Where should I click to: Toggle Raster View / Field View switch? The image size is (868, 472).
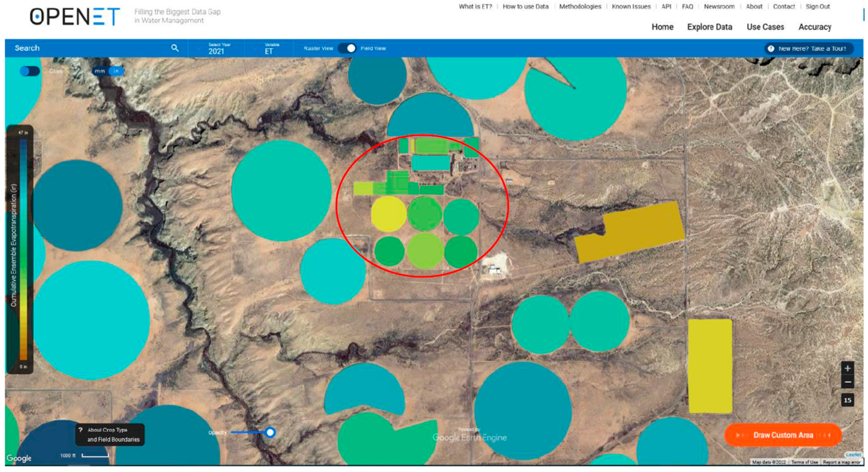tap(347, 48)
